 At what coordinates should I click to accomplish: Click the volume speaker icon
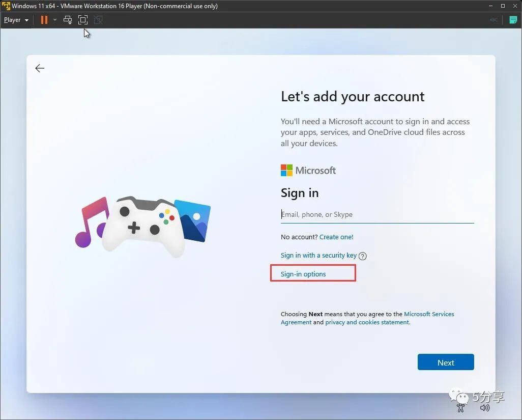pos(485,407)
